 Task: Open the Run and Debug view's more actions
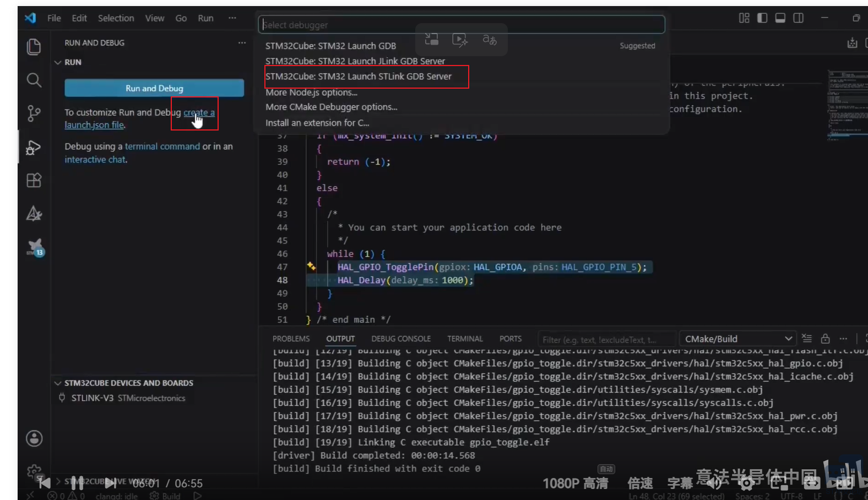point(242,43)
